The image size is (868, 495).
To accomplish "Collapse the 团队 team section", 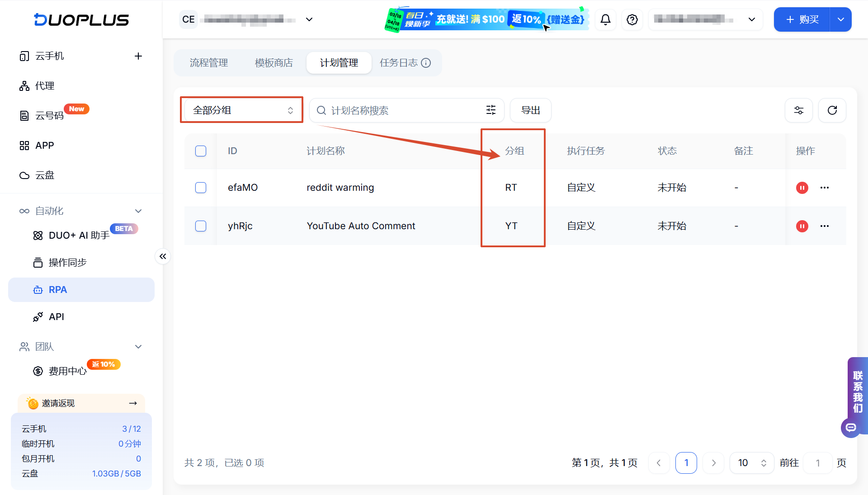I will point(138,347).
